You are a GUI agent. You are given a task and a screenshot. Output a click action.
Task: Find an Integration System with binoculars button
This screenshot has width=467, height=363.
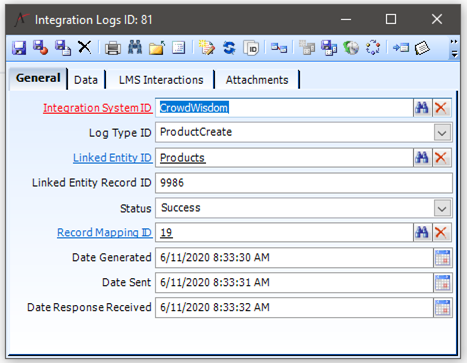pos(422,108)
